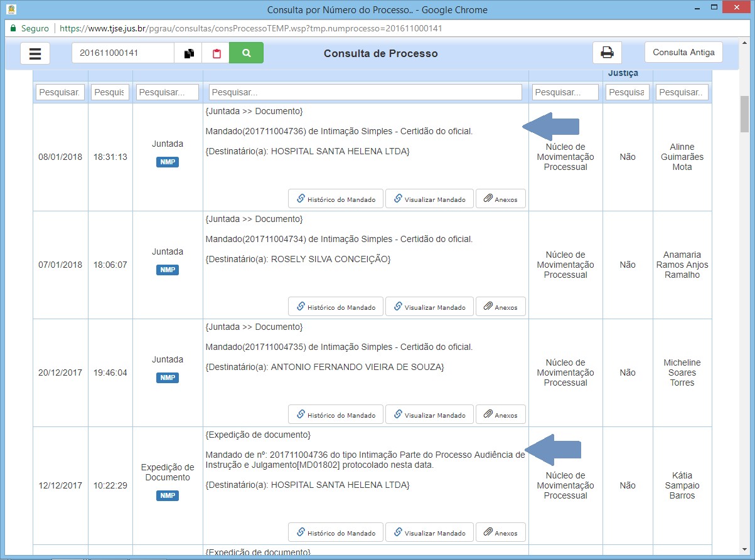The width and height of the screenshot is (755, 560).
Task: Visualizar Mandado for Rosely Silva Conceição
Action: click(x=429, y=307)
